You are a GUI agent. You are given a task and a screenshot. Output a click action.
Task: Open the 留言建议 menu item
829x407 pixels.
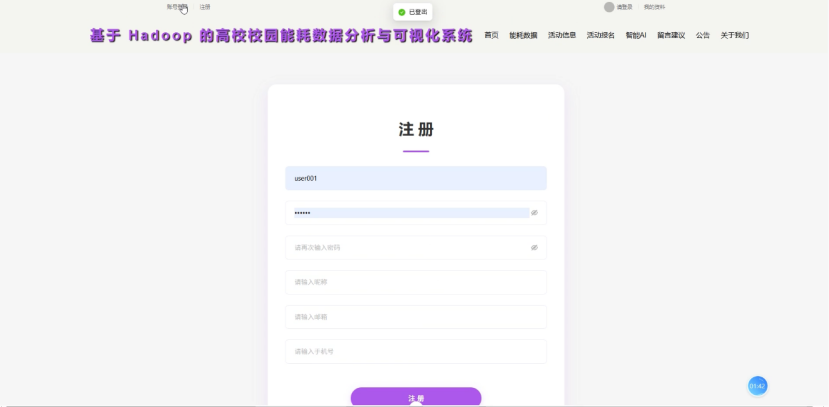[671, 35]
